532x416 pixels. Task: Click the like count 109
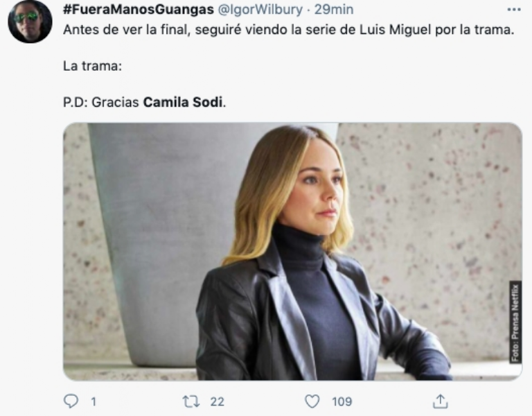point(342,401)
